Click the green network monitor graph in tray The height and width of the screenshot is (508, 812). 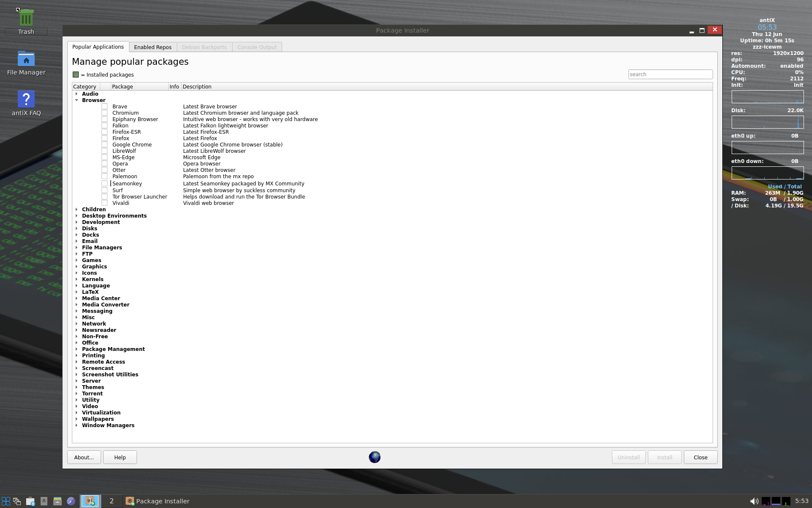point(786,501)
